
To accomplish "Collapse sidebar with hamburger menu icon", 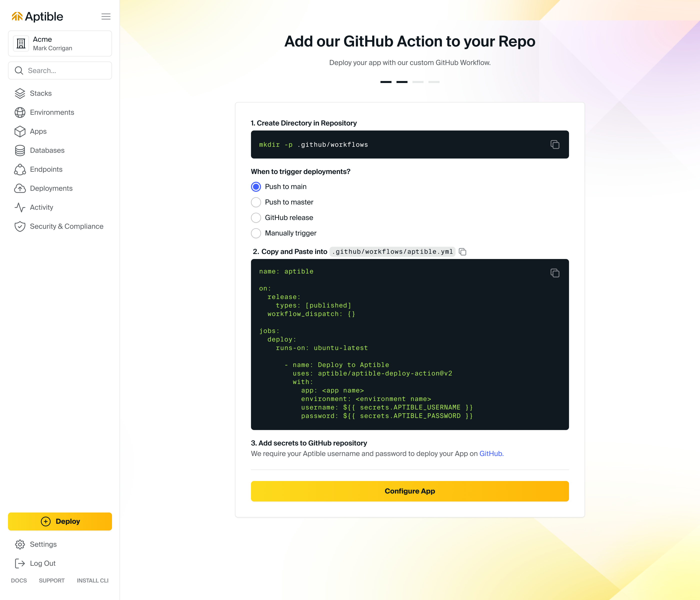I will coord(106,16).
